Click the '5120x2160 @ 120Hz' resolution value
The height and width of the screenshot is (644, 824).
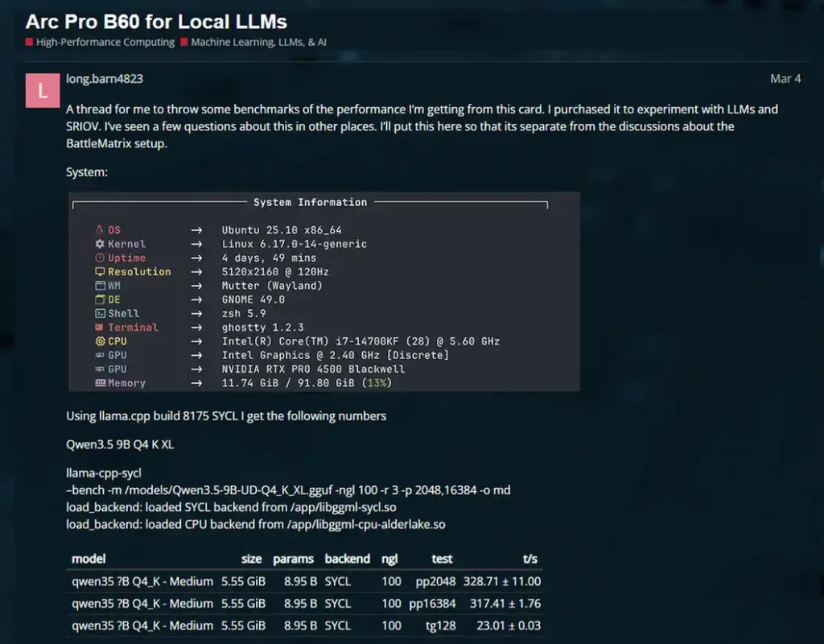275,272
